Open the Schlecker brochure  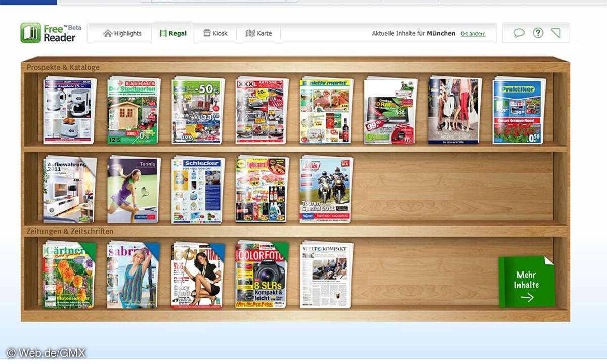click(x=198, y=189)
